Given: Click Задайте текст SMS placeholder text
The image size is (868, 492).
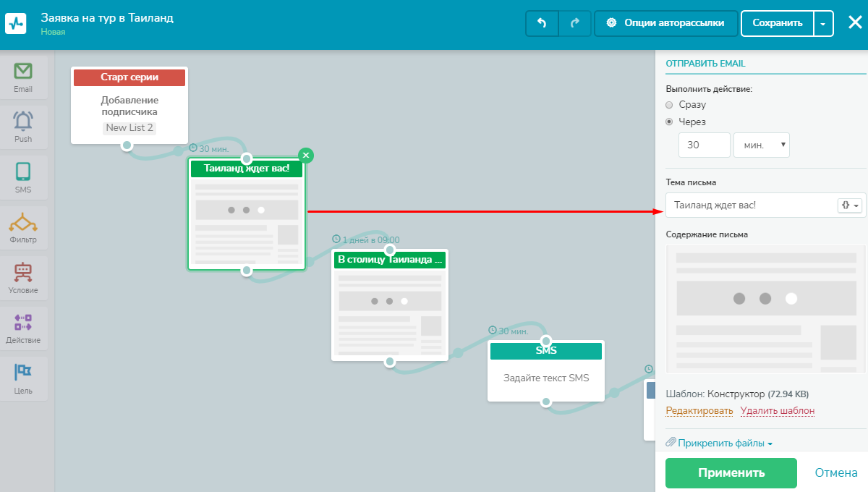Looking at the screenshot, I should (546, 378).
